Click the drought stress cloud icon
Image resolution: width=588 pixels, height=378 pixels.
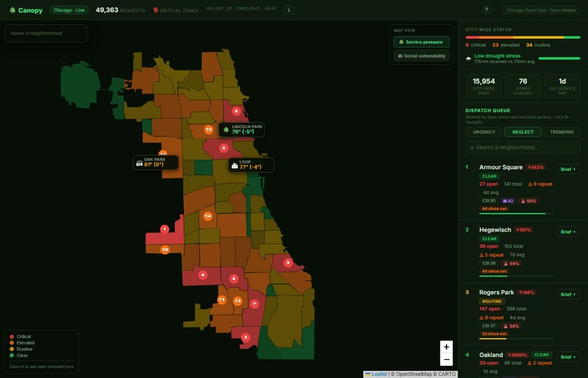coord(468,58)
